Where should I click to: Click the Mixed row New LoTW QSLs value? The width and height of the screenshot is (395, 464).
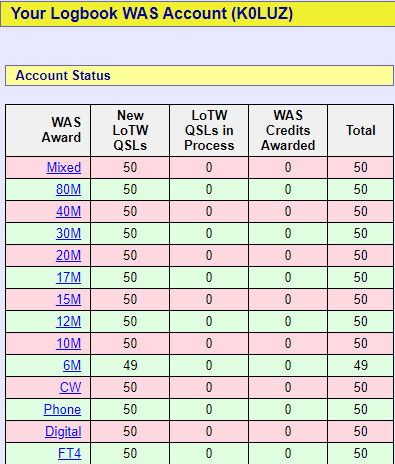click(130, 167)
